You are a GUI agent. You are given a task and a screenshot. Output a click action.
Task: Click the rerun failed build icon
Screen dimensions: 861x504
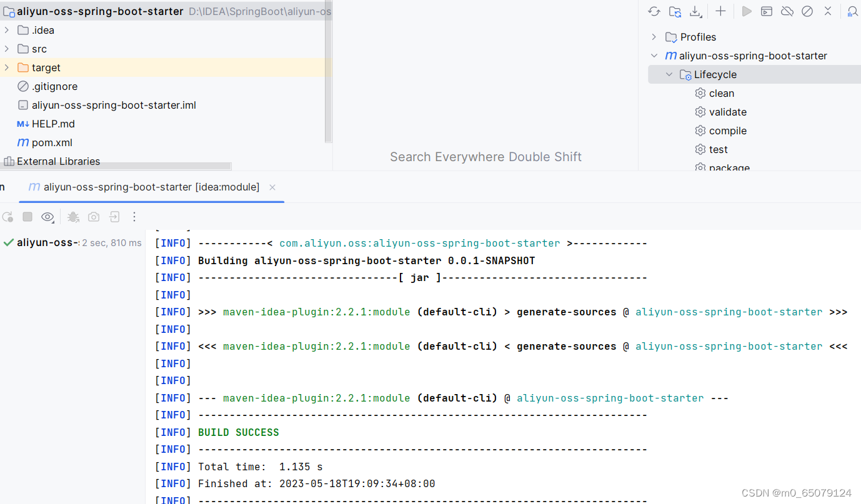[x=7, y=217]
